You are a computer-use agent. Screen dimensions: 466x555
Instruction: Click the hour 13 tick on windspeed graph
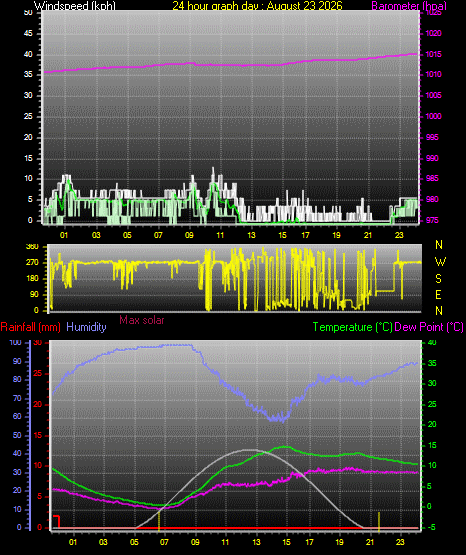[251, 235]
